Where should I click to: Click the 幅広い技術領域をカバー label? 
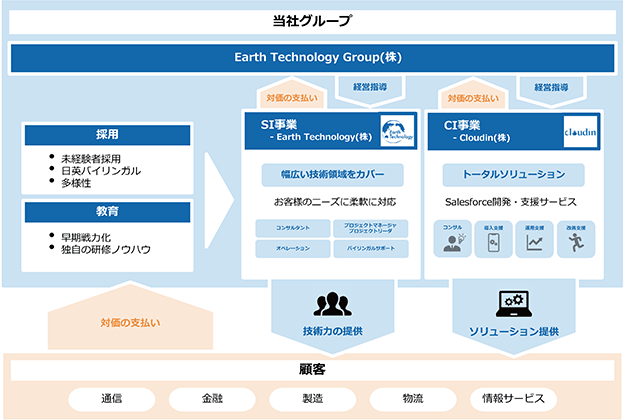(x=332, y=175)
